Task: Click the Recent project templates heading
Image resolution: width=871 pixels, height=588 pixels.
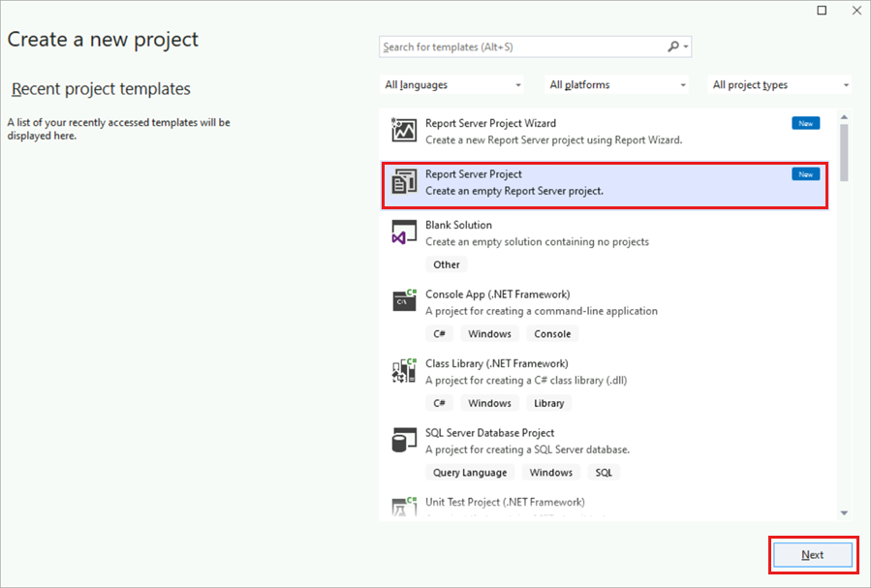Action: click(x=101, y=88)
